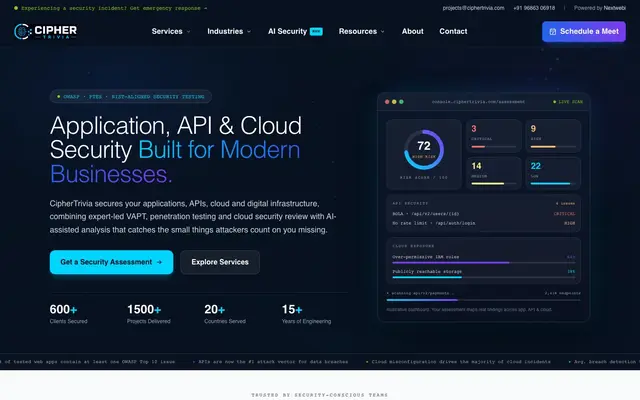Click the 20+ Countries Served stat
Image resolution: width=640 pixels, height=400 pixels.
point(225,314)
